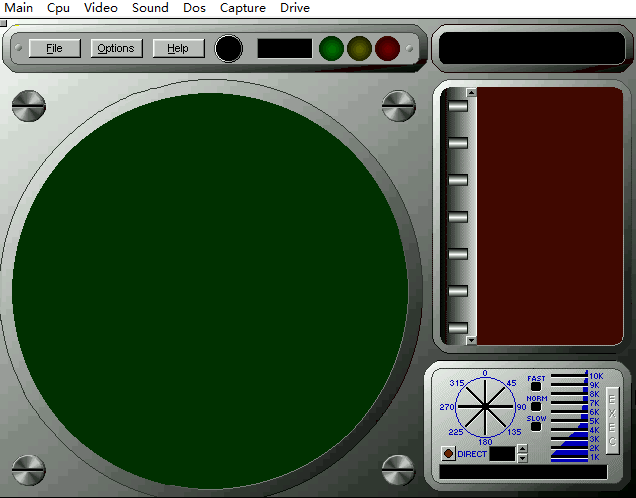Click the bottommost strip slot tab

(x=458, y=328)
